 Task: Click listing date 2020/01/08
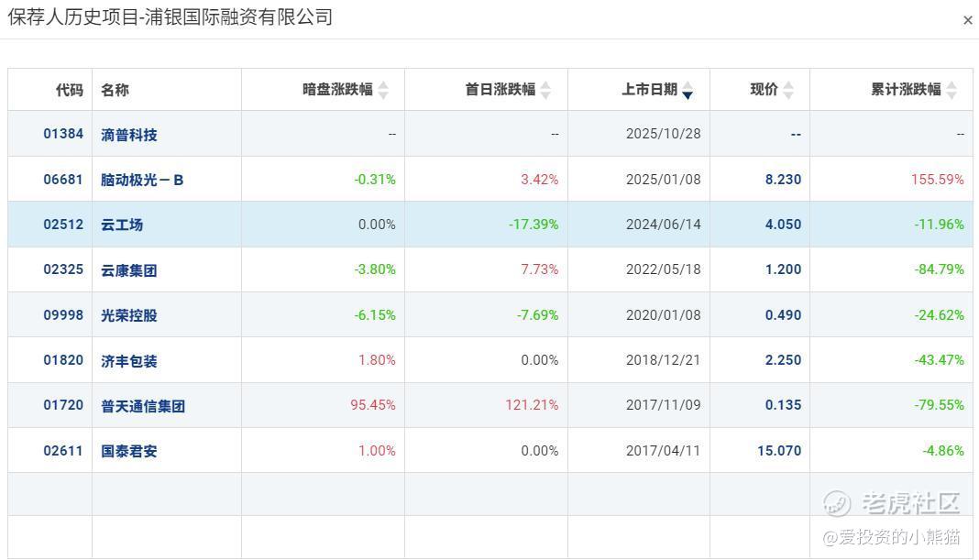coord(663,314)
